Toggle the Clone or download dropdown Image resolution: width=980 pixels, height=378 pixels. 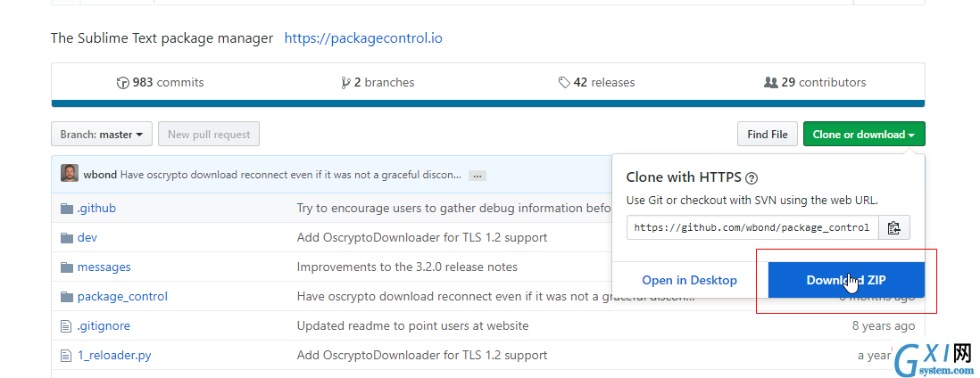[x=864, y=135]
